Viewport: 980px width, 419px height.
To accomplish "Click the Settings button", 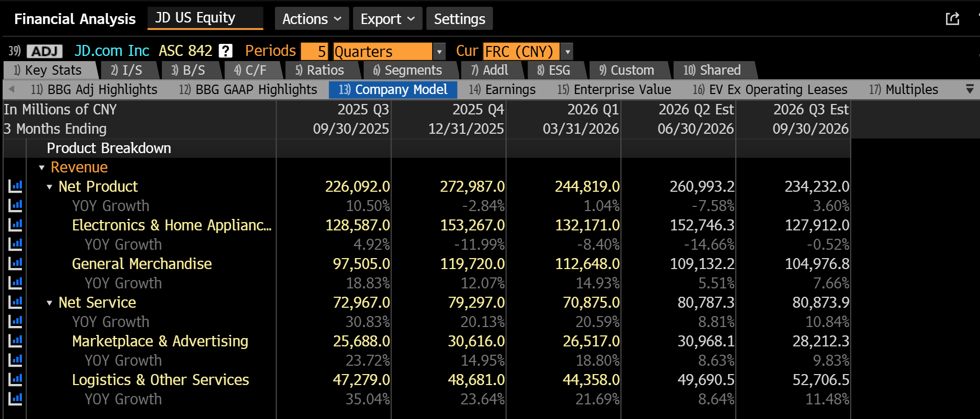I will pyautogui.click(x=460, y=19).
